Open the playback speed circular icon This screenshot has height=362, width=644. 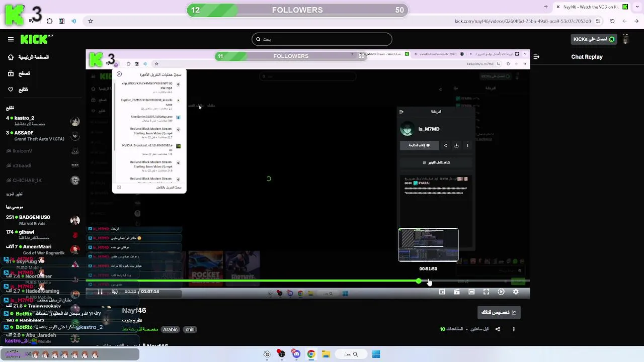click(501, 292)
